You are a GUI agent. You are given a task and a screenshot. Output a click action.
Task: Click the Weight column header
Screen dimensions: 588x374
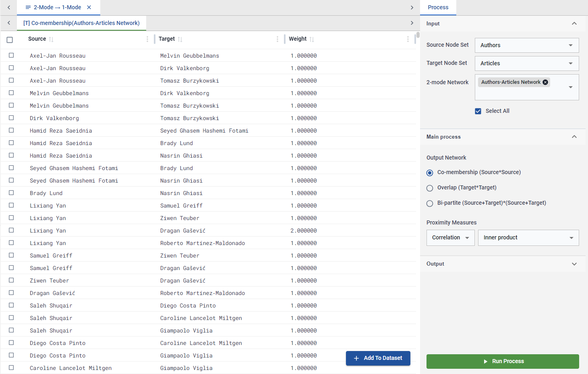pyautogui.click(x=298, y=39)
